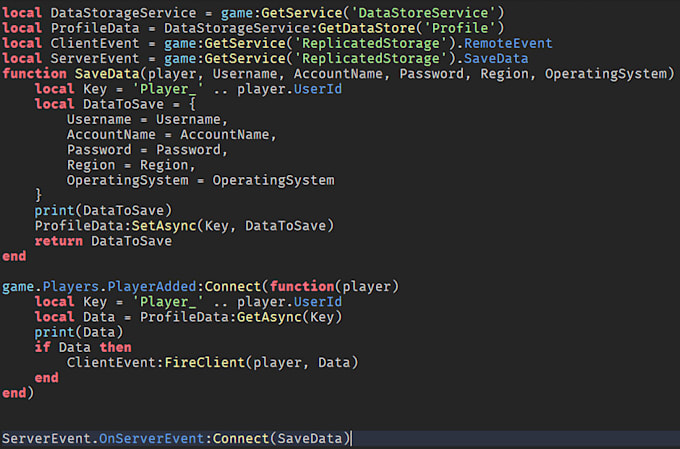Click ClientEvent variable name in its local declaration

95,43
